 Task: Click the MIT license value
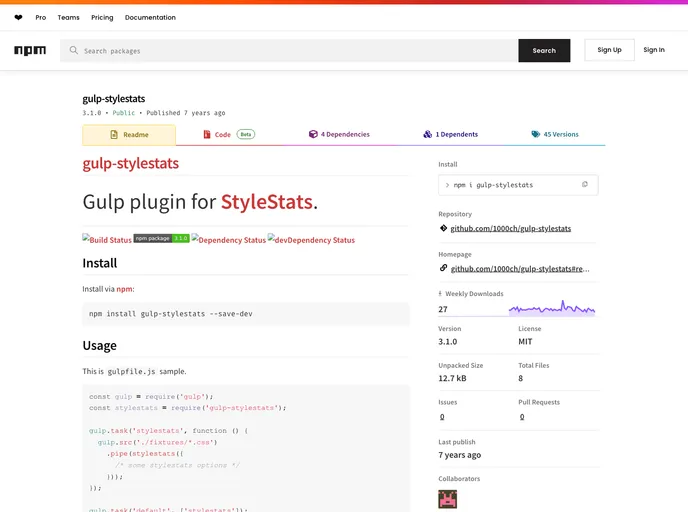tap(525, 341)
